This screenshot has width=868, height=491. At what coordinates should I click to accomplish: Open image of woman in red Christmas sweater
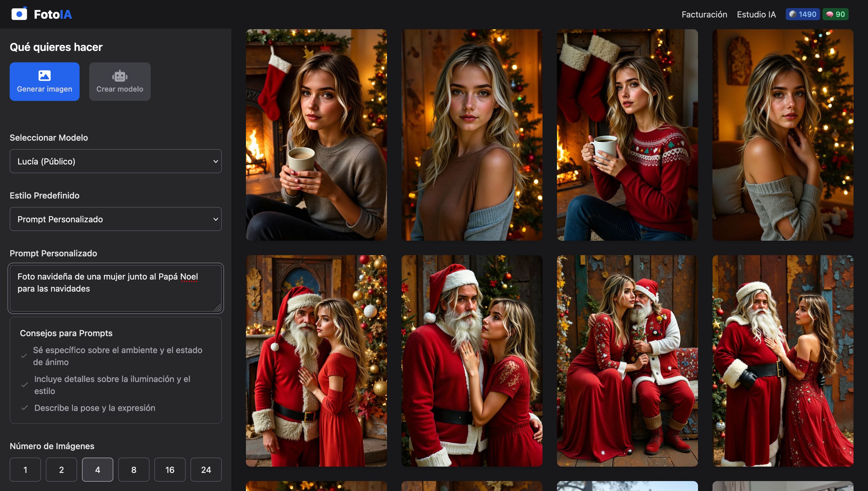tap(627, 135)
